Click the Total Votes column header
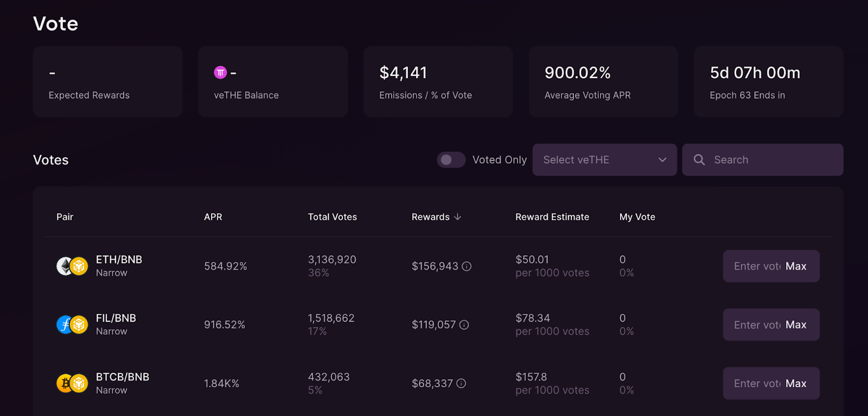Screen dimensions: 868x416 pos(332,217)
